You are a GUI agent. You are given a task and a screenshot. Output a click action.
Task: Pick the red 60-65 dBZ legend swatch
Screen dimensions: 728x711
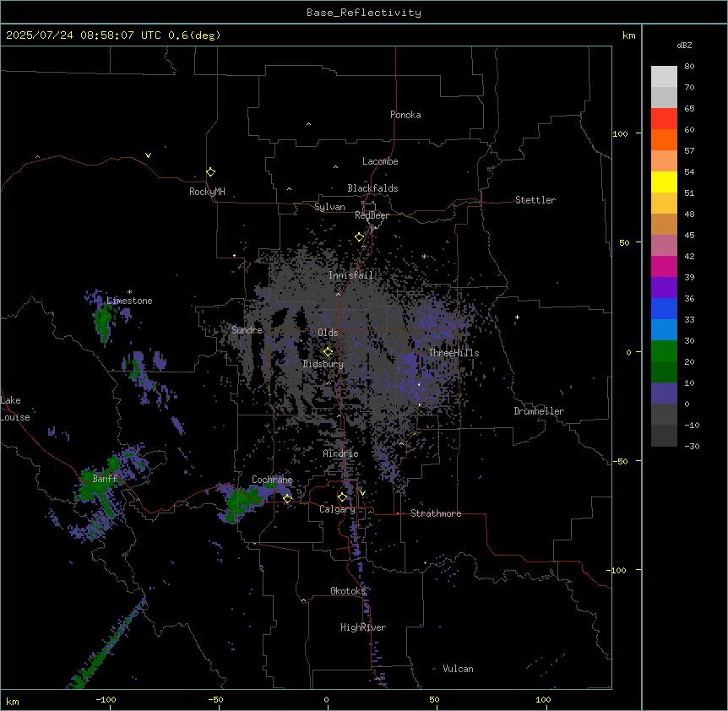point(664,118)
